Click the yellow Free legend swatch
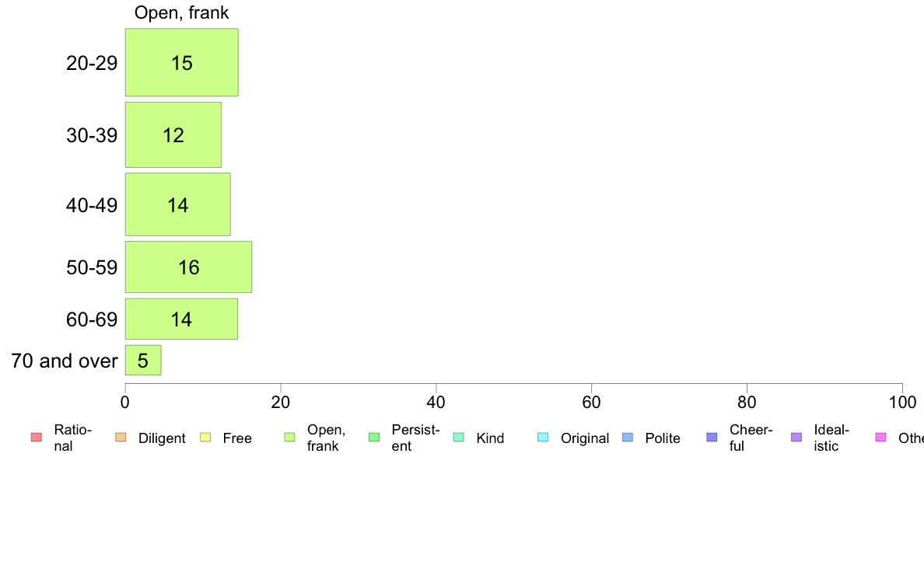 205,437
